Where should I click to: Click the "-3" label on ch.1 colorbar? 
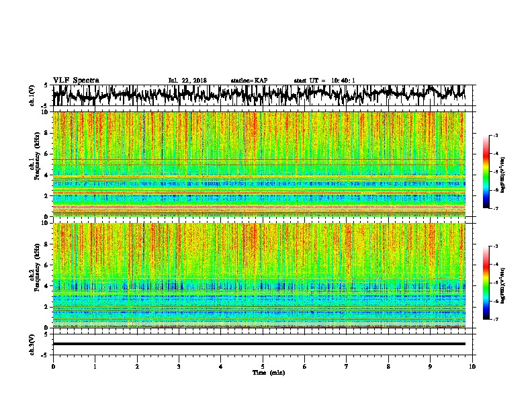click(495, 135)
